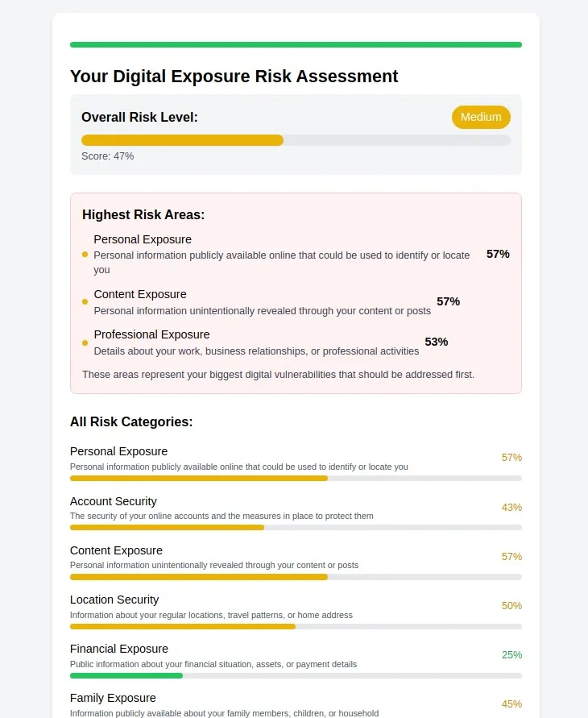Click the 25% Financial Exposure percentage

(x=511, y=655)
